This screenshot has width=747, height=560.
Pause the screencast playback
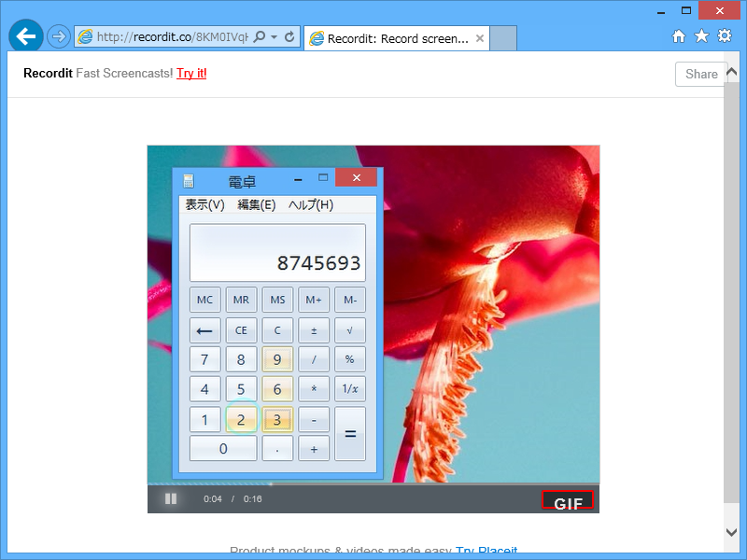tap(171, 498)
